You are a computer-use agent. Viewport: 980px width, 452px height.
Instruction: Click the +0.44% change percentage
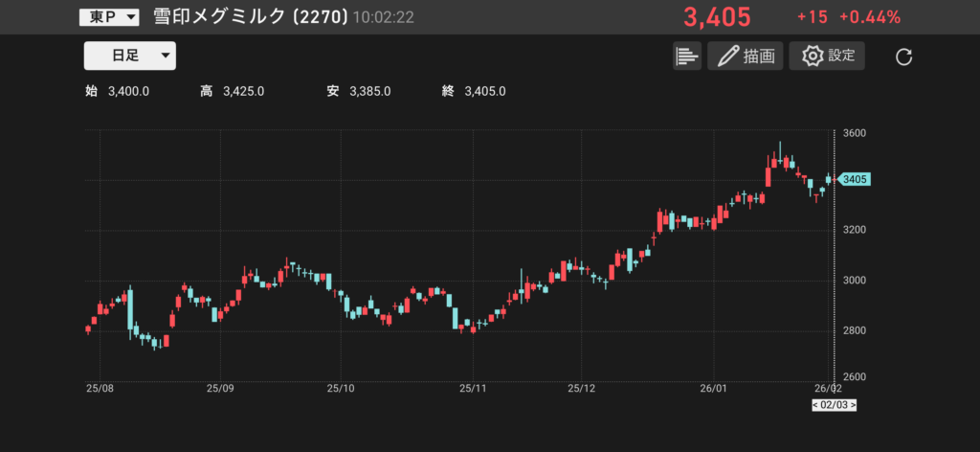click(x=870, y=17)
